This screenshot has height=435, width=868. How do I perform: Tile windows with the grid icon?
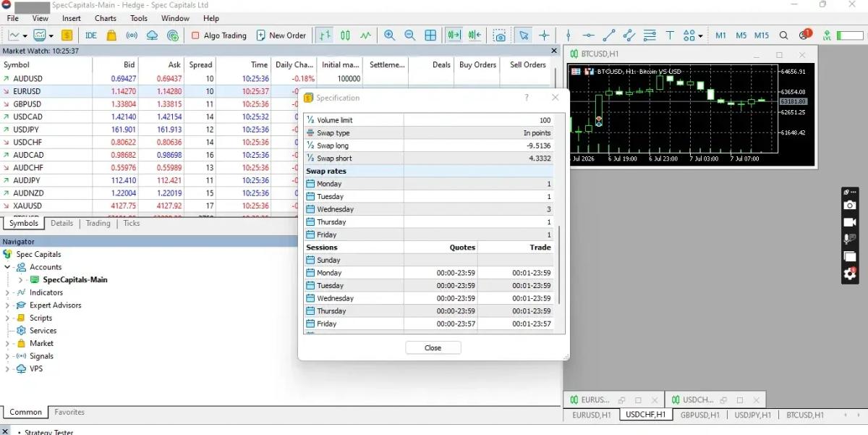(430, 35)
